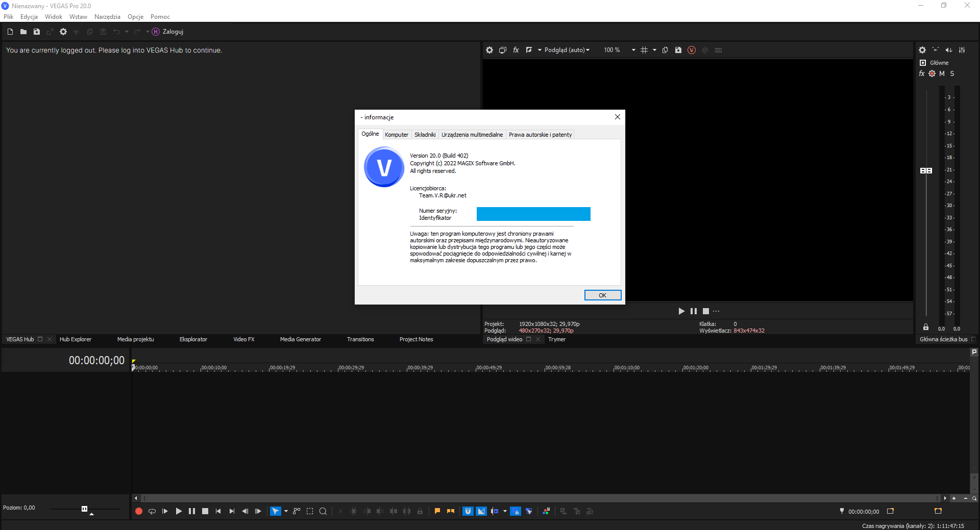This screenshot has height=530, width=980.
Task: Toggle loop playback in the timeline transport
Action: 152,511
